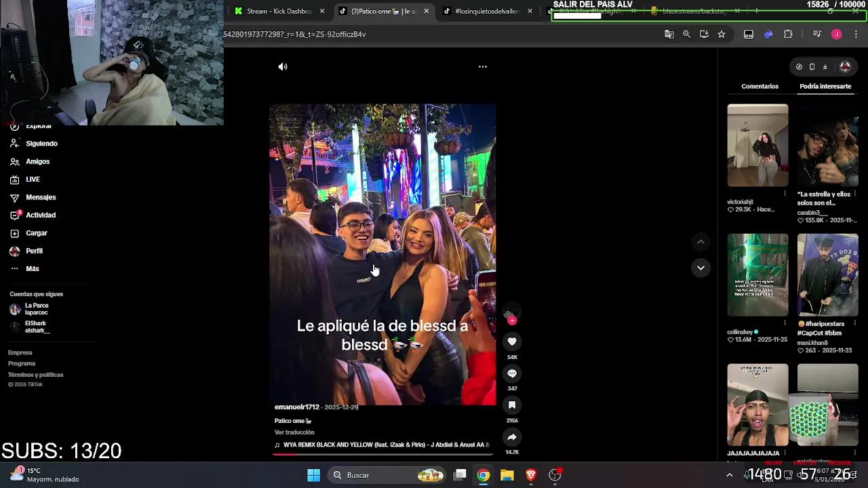Open the browser extensions puzzle icon
The image size is (868, 488).
coord(788,34)
